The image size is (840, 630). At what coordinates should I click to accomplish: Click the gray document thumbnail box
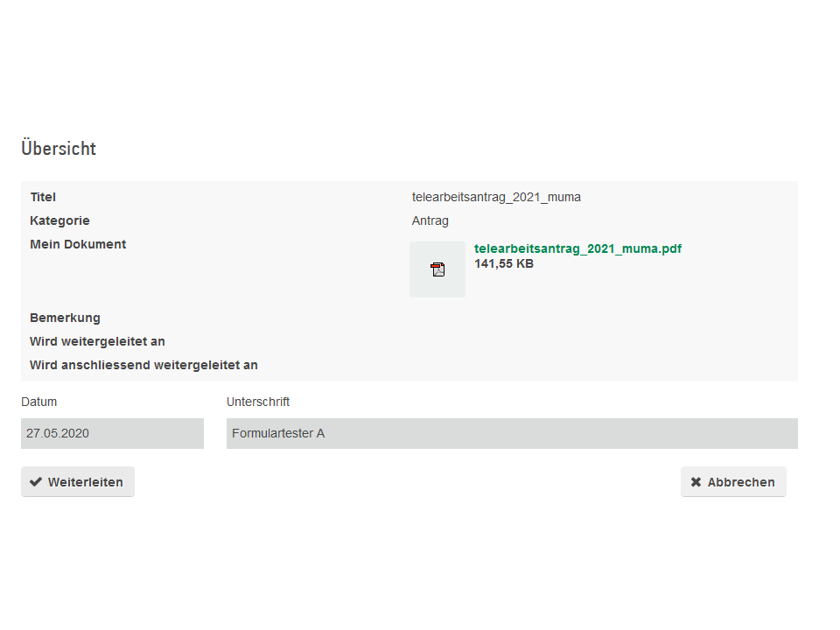pos(437,269)
